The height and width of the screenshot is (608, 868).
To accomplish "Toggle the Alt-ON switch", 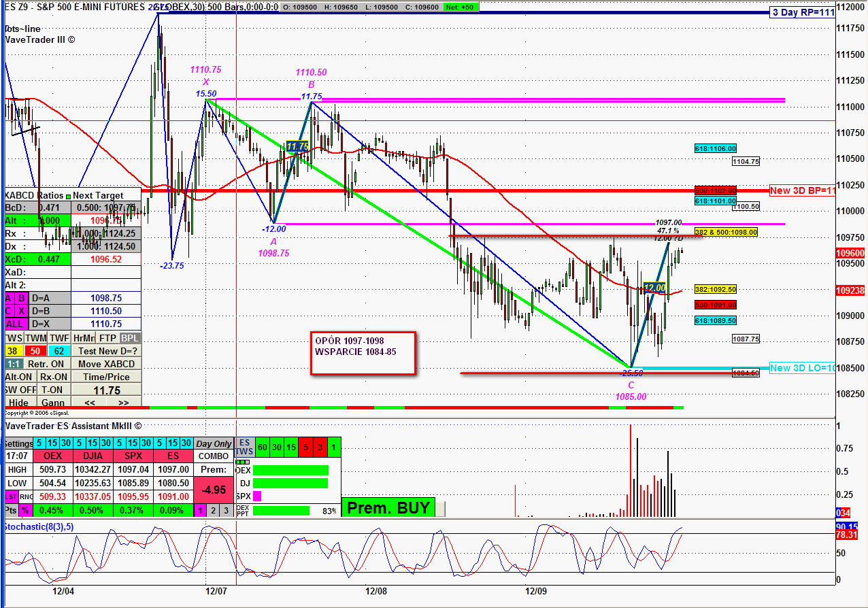I will (18, 377).
